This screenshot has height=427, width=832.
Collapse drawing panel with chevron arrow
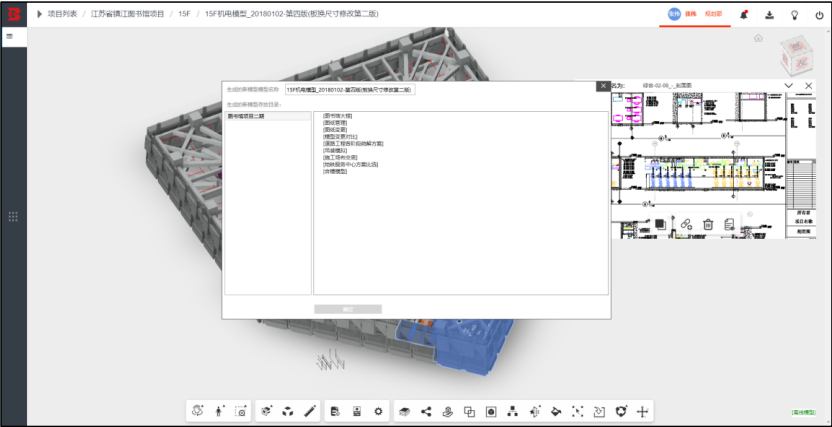pyautogui.click(x=788, y=85)
